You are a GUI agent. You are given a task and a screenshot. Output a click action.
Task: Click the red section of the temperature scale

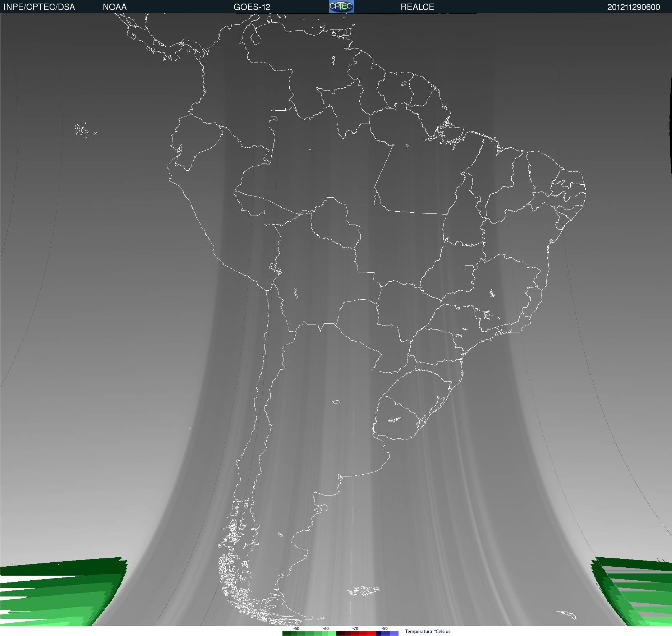356,633
